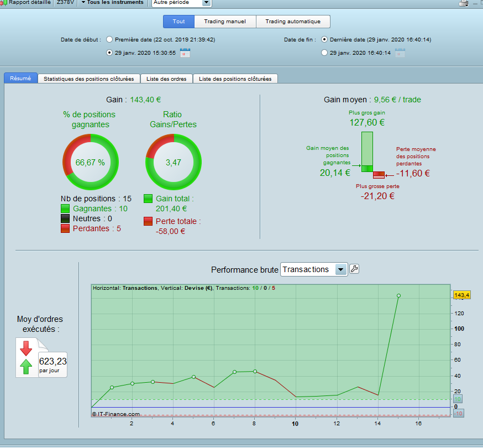Image resolution: width=483 pixels, height=448 pixels.
Task: Click the 66,67 % winning positions donut
Action: coord(91,162)
